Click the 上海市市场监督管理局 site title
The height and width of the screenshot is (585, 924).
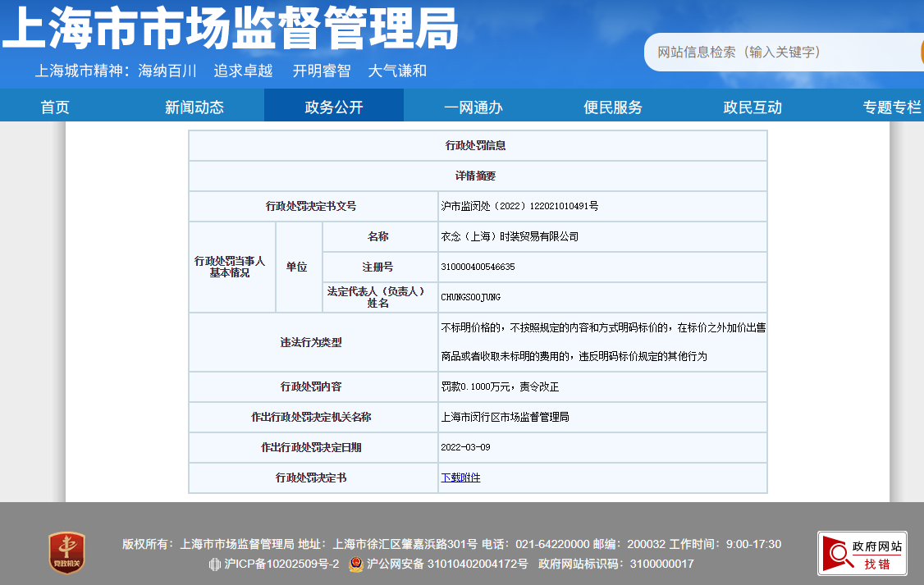pos(231,28)
